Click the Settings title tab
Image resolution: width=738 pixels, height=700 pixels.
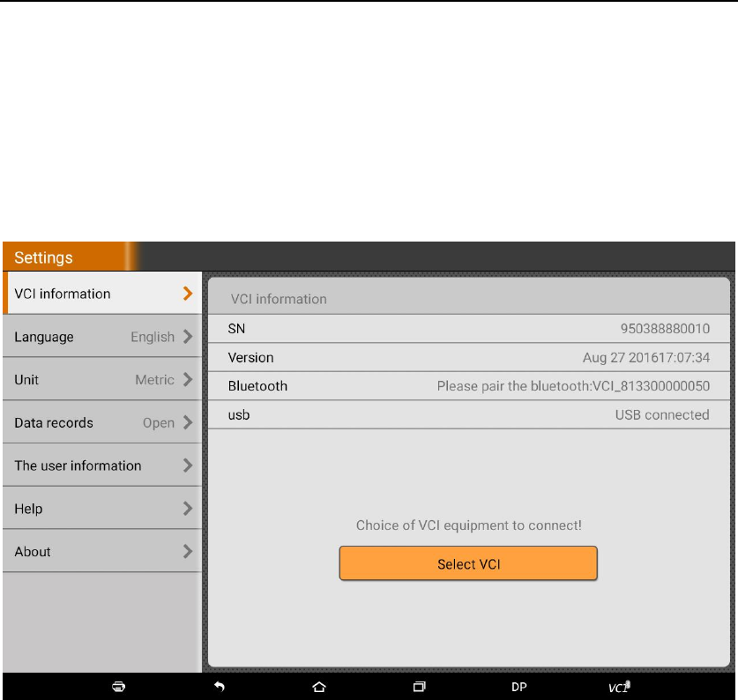71,257
